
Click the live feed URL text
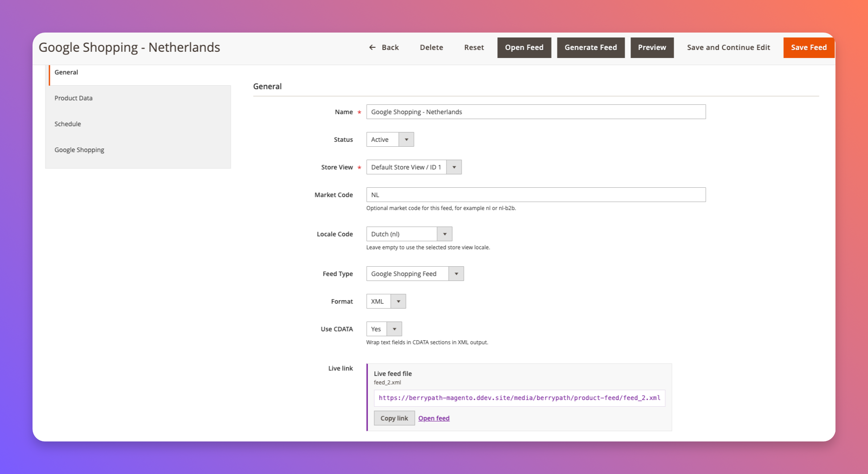point(519,398)
